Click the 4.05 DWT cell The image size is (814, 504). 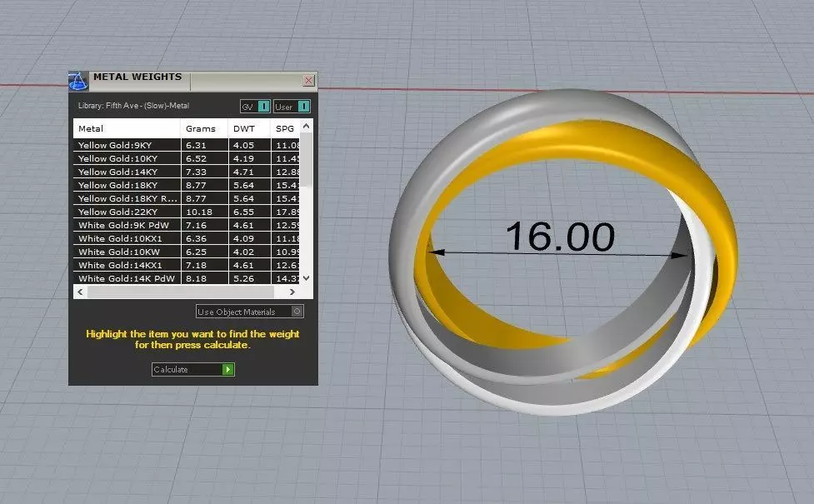tap(248, 145)
